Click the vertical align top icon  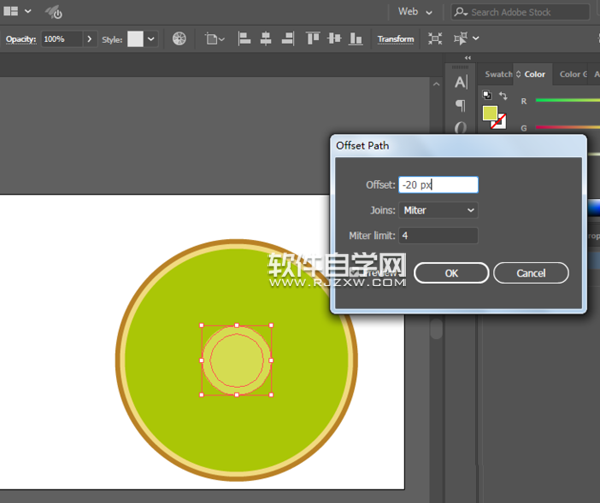(313, 39)
